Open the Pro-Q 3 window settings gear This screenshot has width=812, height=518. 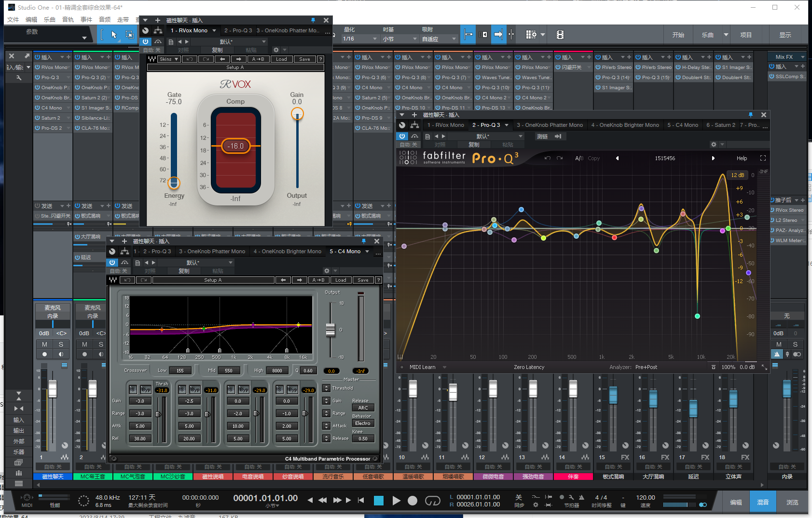(x=714, y=145)
